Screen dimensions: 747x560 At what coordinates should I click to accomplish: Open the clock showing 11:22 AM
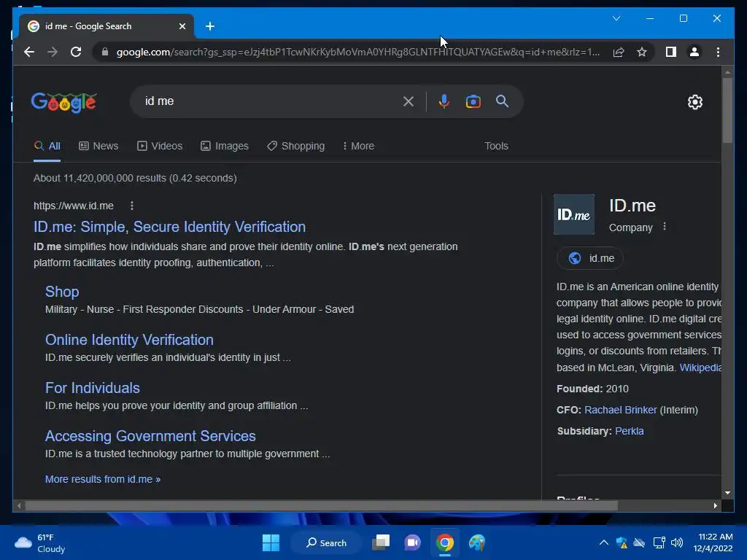point(713,542)
